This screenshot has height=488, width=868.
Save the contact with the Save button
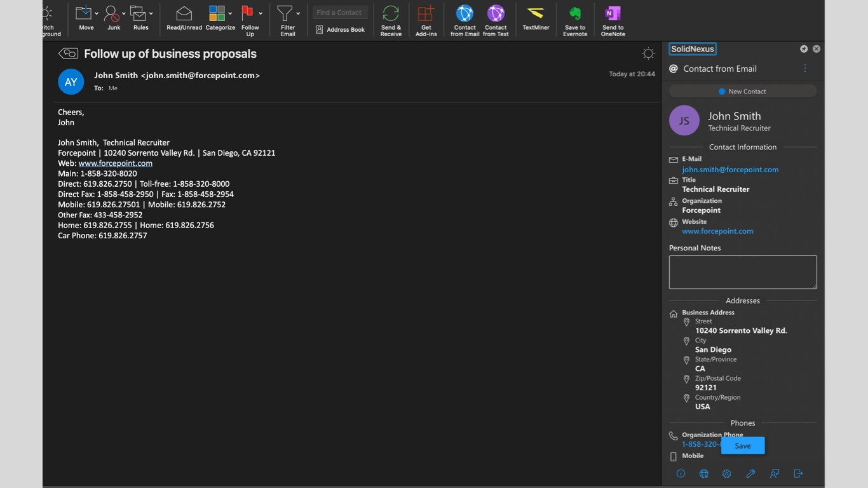point(743,445)
